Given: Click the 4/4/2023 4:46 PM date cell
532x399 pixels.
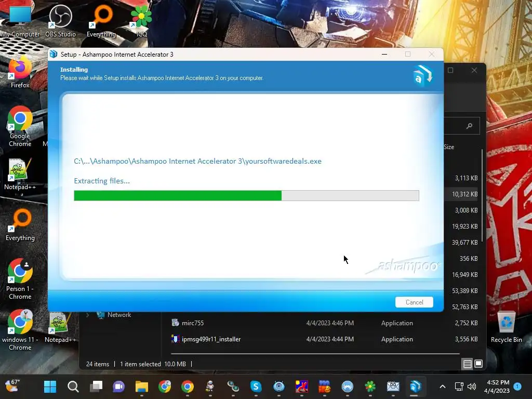Looking at the screenshot, I should pyautogui.click(x=330, y=323).
